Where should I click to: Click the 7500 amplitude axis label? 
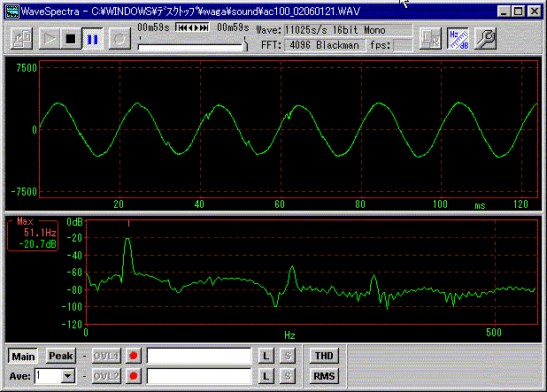(x=27, y=67)
